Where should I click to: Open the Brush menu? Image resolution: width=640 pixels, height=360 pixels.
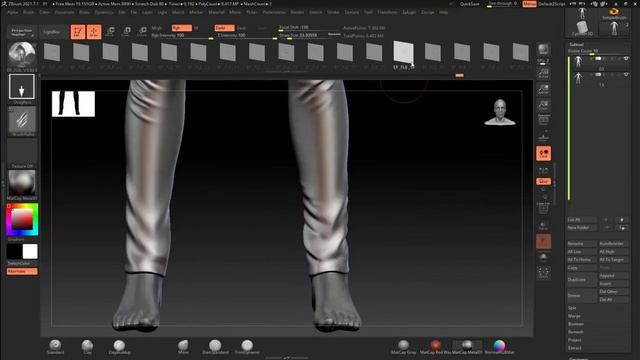pyautogui.click(x=29, y=12)
